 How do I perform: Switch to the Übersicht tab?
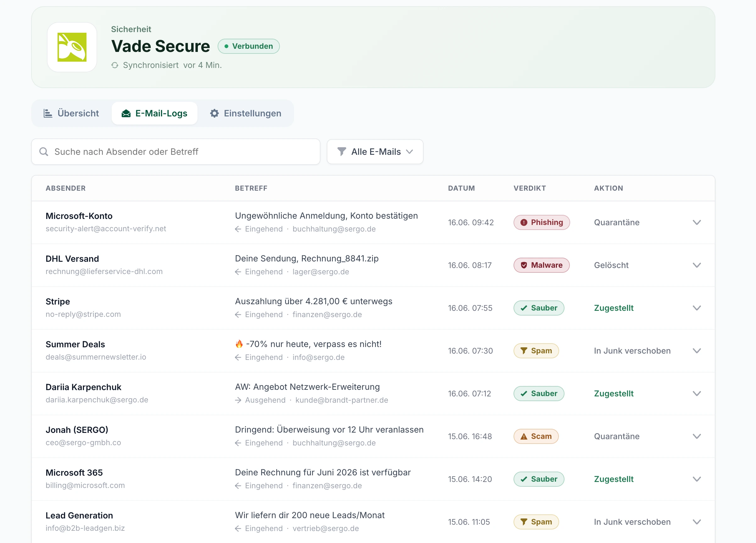pos(71,113)
